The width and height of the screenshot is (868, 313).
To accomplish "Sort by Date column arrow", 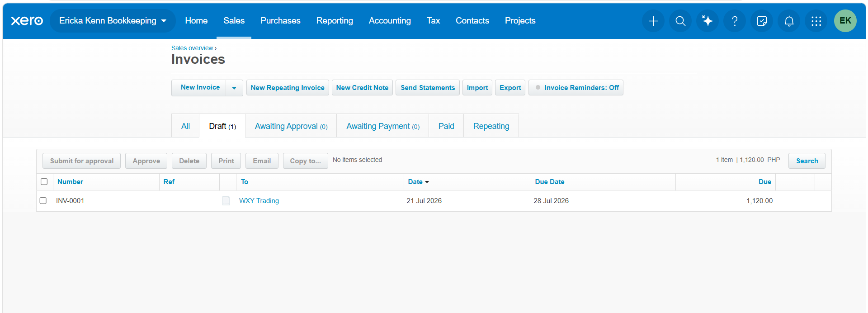I will 427,182.
